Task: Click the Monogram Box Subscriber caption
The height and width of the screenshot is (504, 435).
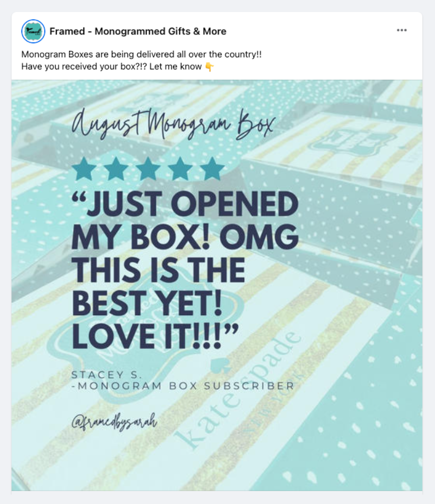Action: pyautogui.click(x=183, y=386)
